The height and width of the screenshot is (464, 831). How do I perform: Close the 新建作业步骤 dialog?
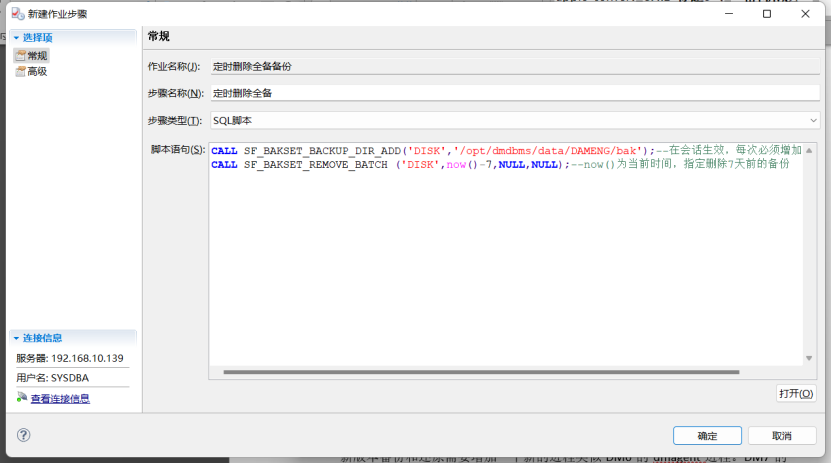coord(804,14)
